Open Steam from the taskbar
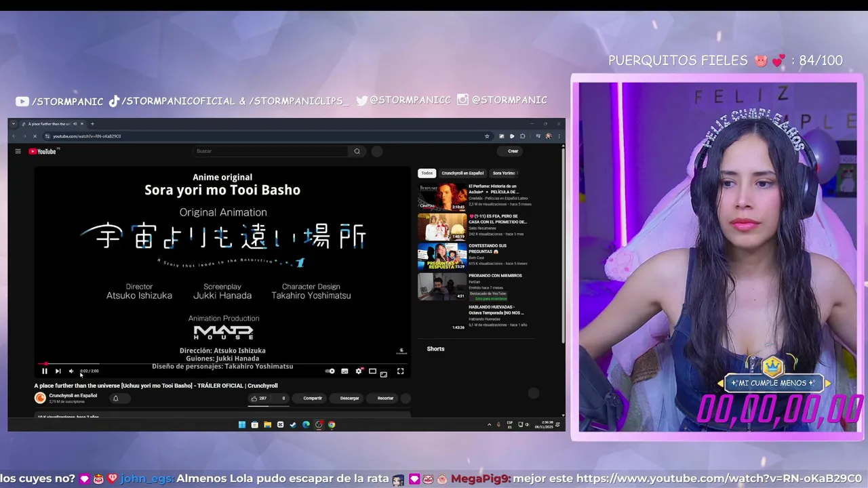 point(293,425)
